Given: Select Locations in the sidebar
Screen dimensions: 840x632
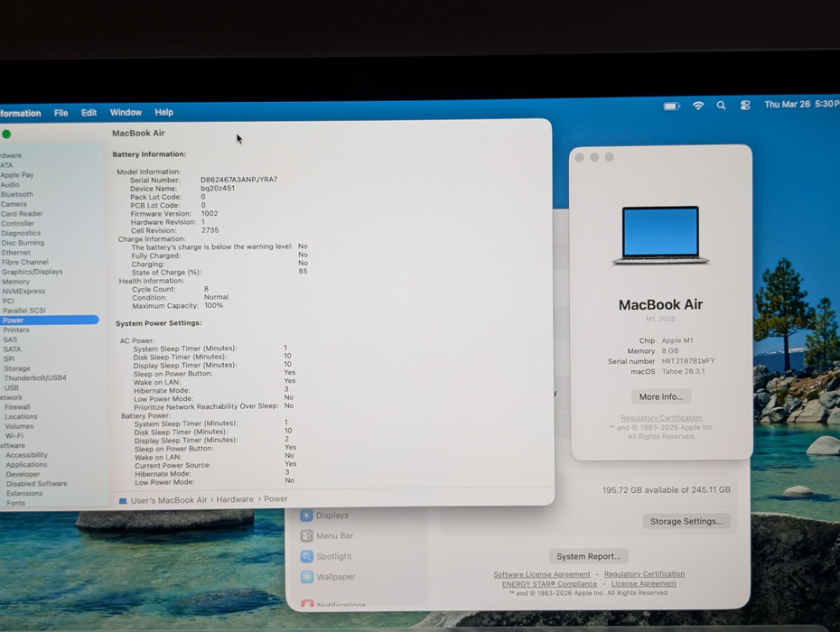Looking at the screenshot, I should (22, 417).
